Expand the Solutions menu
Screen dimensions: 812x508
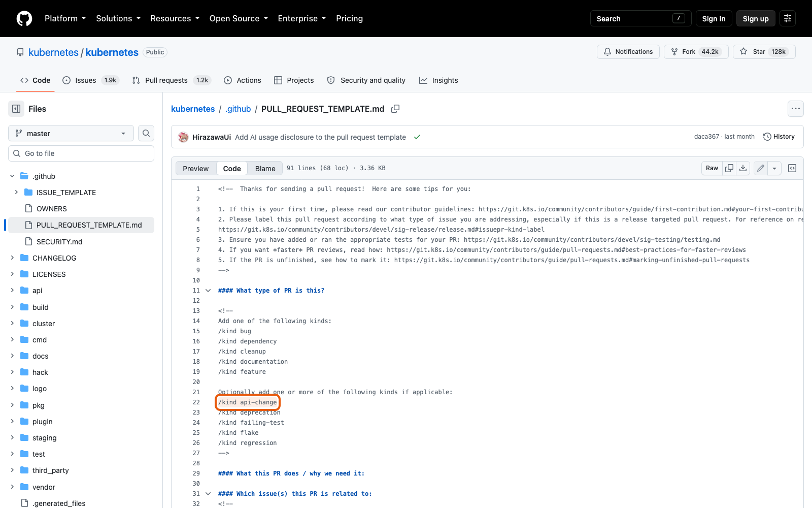coord(118,18)
